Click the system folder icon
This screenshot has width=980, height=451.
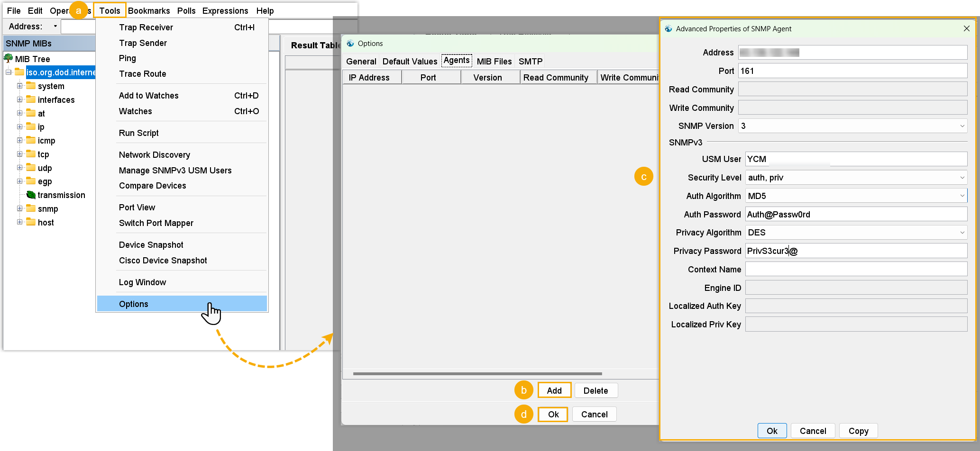[31, 86]
